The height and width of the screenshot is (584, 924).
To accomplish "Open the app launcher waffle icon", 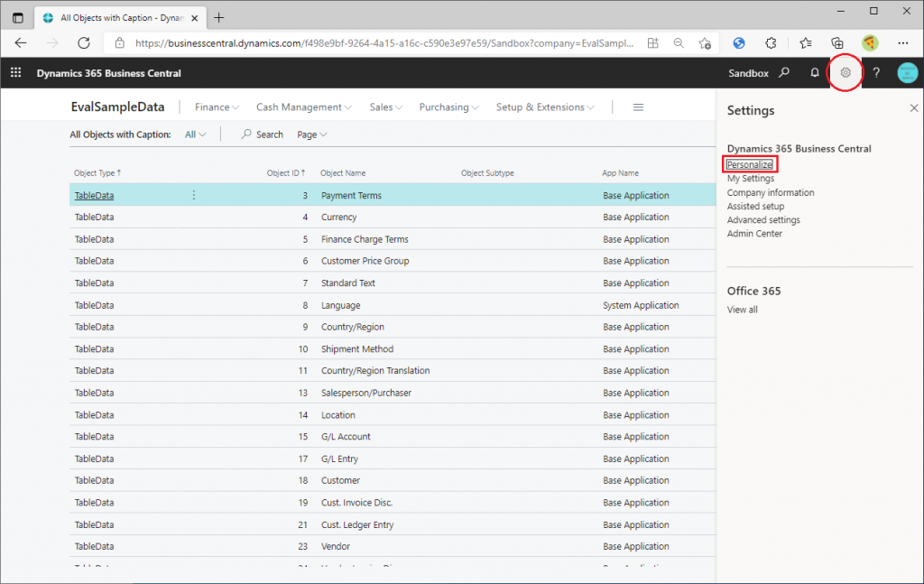I will pyautogui.click(x=16, y=72).
